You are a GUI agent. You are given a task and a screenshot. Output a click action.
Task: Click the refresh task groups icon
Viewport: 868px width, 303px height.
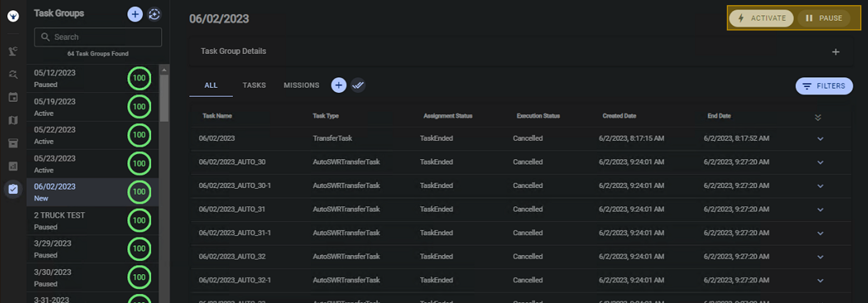[154, 14]
